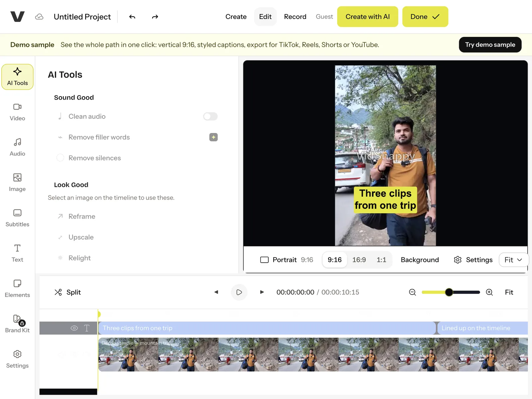Select the 'Three clips from one trip' text clip
The width and height of the screenshot is (532, 399).
click(x=267, y=328)
